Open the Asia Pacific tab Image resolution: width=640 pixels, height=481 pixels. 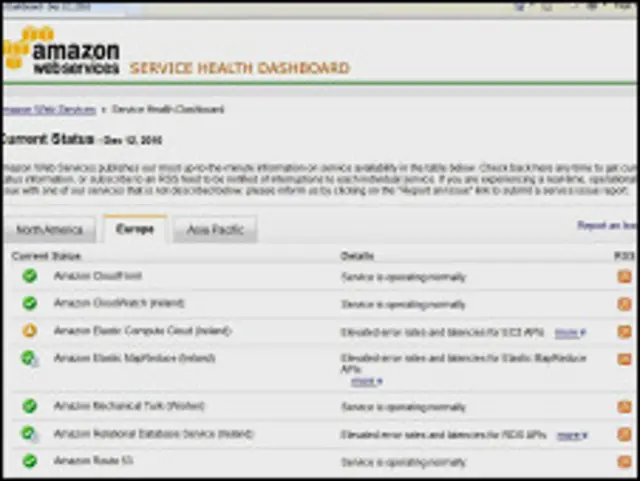(215, 230)
